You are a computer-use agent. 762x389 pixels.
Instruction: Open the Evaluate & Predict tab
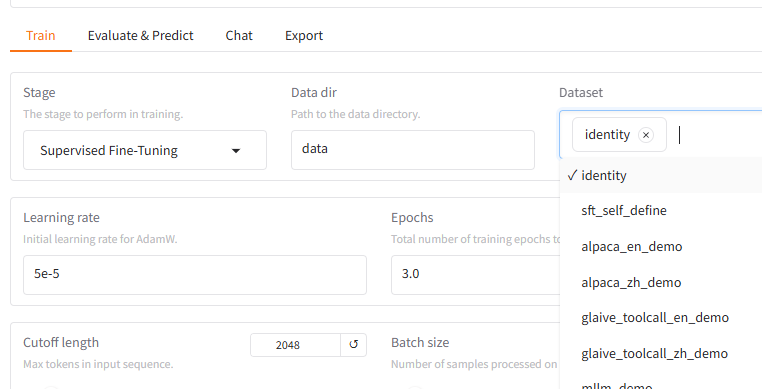tap(140, 35)
